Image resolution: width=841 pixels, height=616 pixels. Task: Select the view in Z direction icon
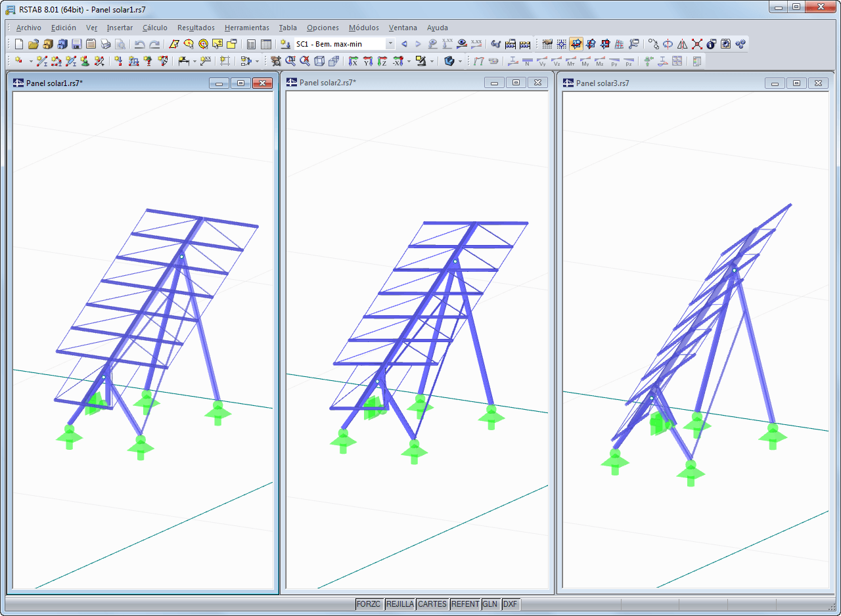click(x=382, y=61)
